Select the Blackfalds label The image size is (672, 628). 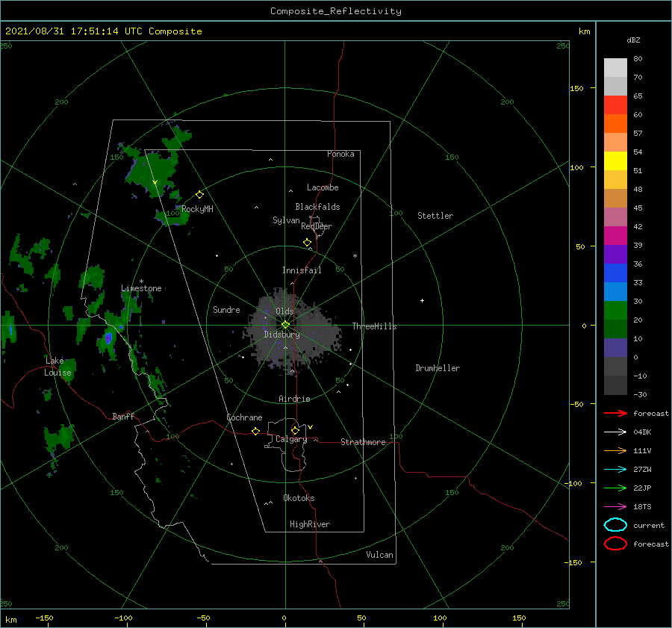point(317,207)
